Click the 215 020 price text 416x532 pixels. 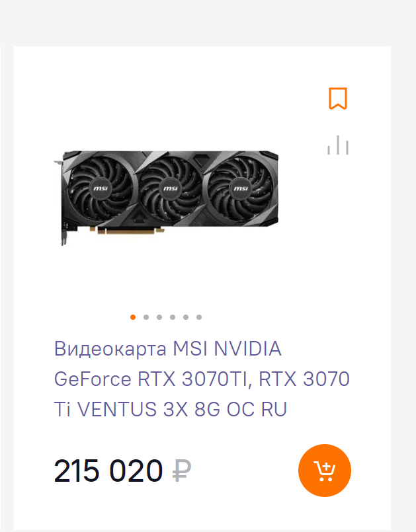pos(108,471)
